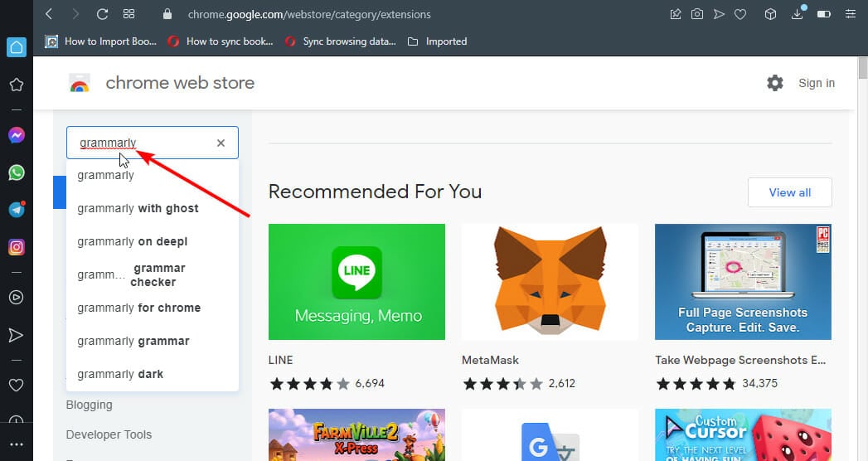
Task: Open the Imported bookmarks folder
Action: tap(438, 41)
